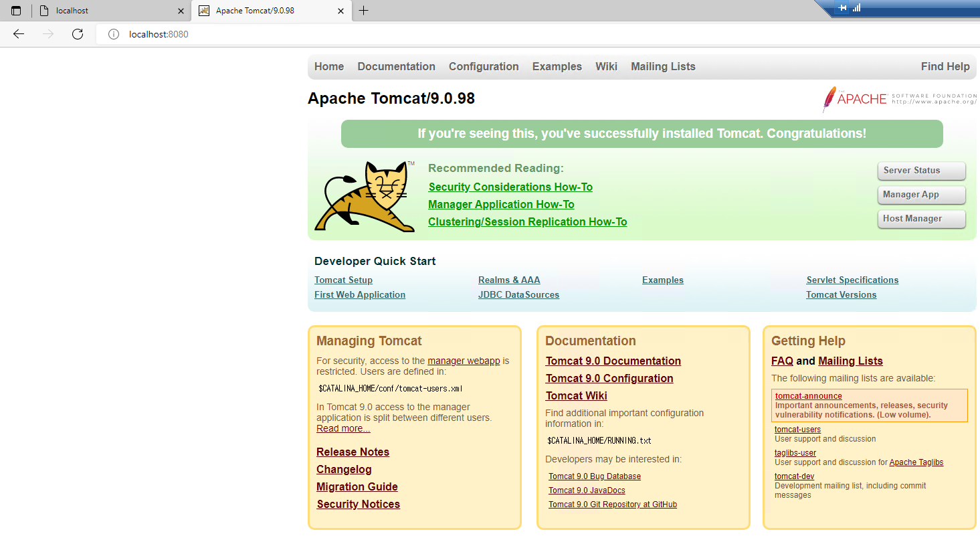Open the First Web Application link
Screen dimensions: 980x546
point(360,295)
